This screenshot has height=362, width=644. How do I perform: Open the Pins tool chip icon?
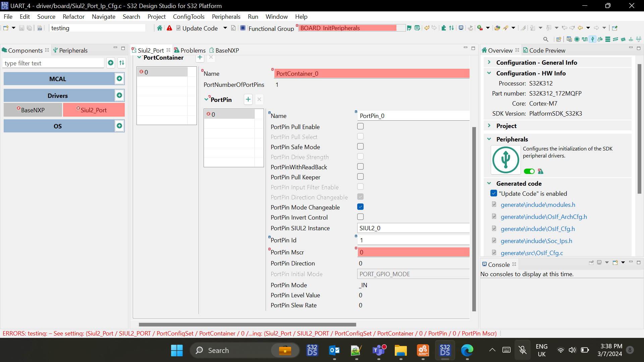click(x=577, y=39)
